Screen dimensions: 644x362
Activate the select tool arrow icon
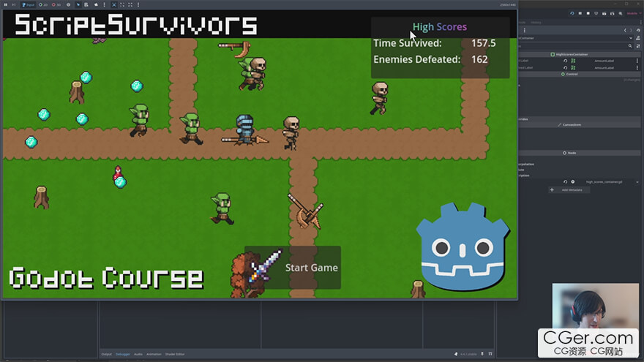[x=78, y=4]
